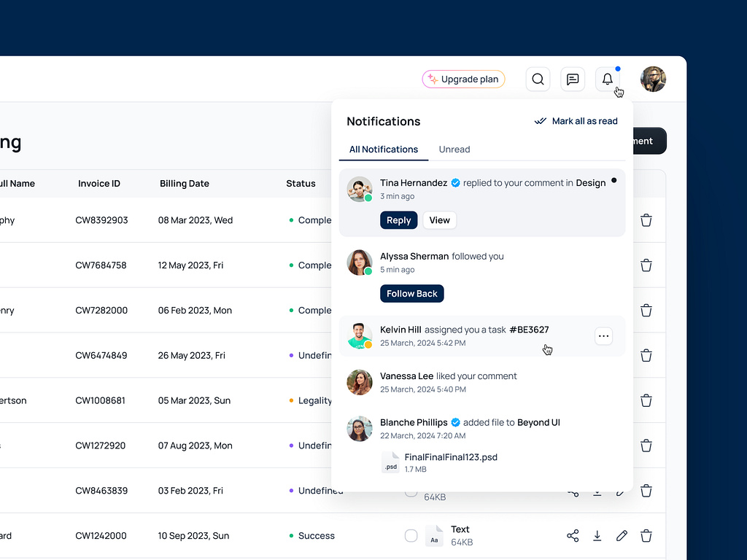Open the options menu on Kelvin Hill's notification
Viewport: 747px width, 560px height.
(603, 336)
